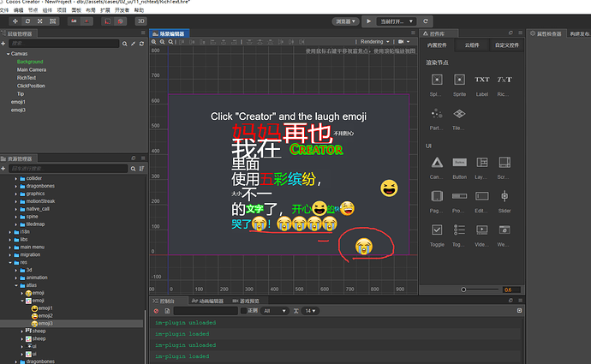Image resolution: width=591 pixels, height=364 pixels.
Task: Enable the console regex checkbox
Action: [x=243, y=311]
